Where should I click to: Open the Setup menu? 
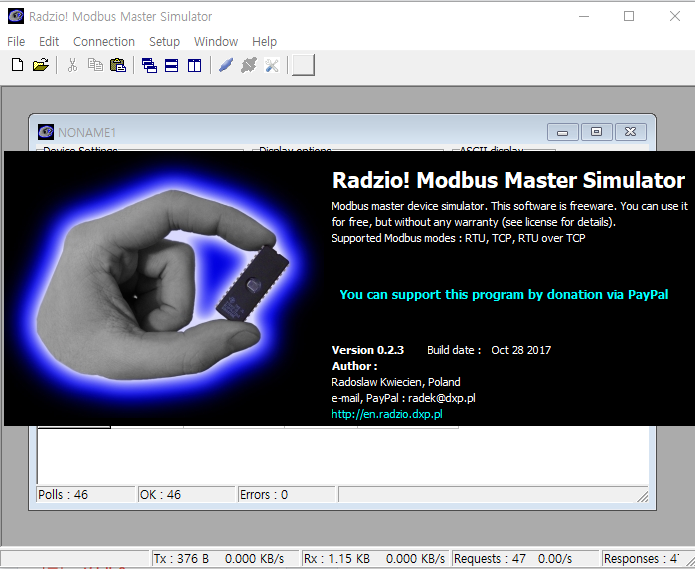pyautogui.click(x=164, y=42)
